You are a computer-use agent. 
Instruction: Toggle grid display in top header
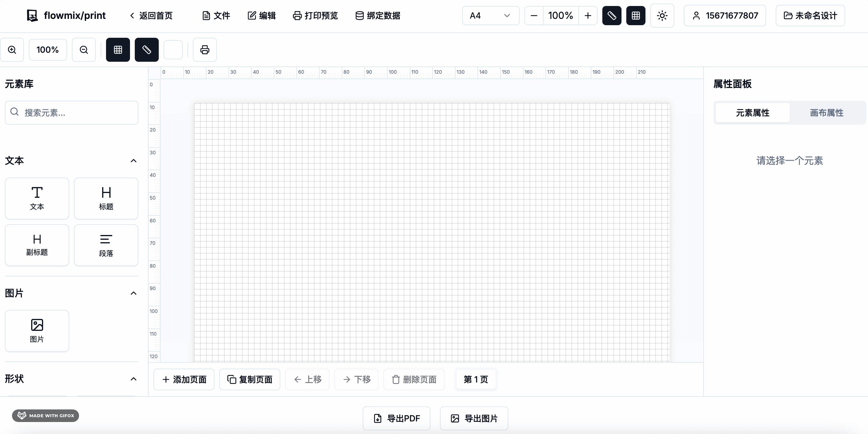pos(636,16)
